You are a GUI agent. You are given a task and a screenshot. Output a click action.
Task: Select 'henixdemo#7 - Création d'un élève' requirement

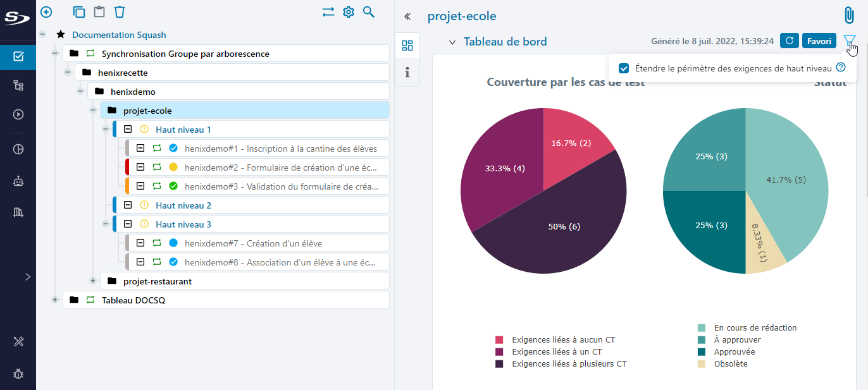pyautogui.click(x=253, y=243)
